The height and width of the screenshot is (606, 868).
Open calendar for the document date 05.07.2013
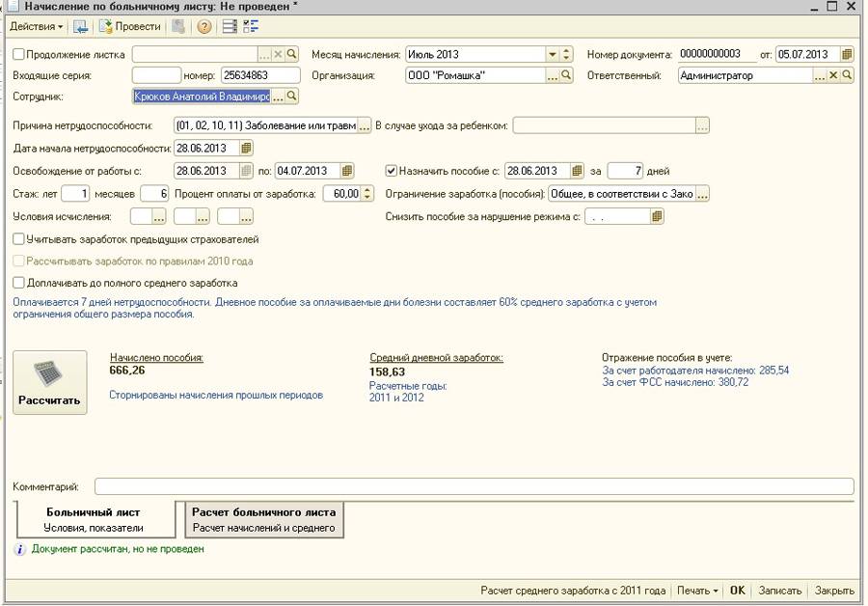[x=847, y=54]
